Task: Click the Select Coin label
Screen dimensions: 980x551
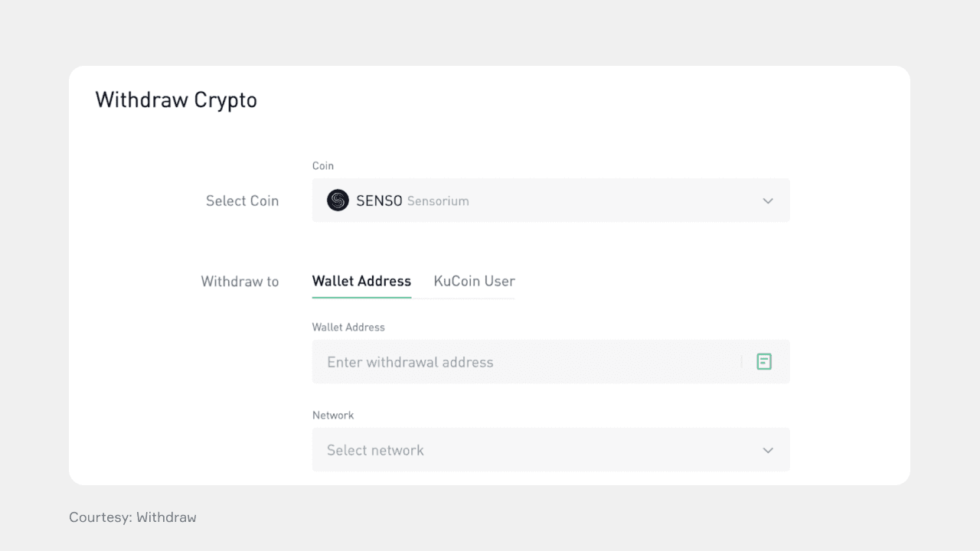Action: (242, 201)
